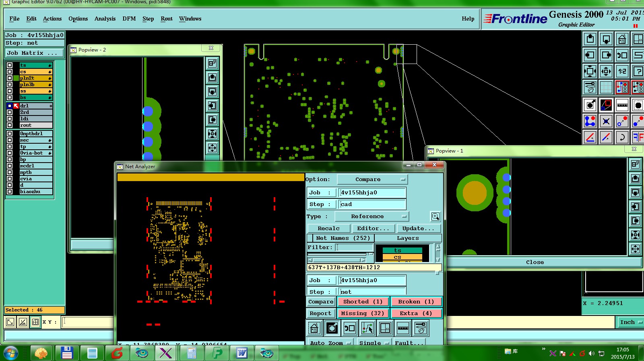Image resolution: width=644 pixels, height=361 pixels.
Task: Click Net Analyzer wrench palette options icon
Action: [x=421, y=328]
